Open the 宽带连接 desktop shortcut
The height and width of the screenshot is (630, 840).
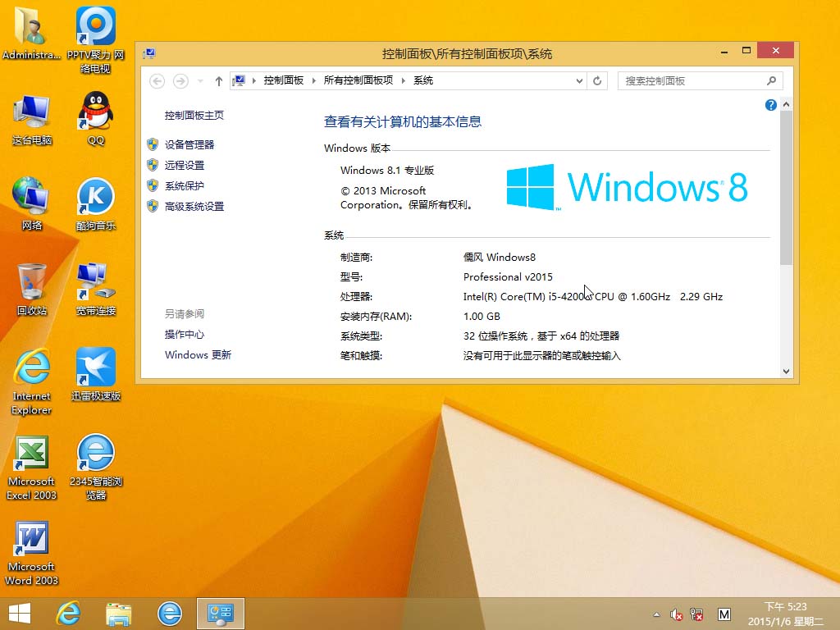click(95, 290)
